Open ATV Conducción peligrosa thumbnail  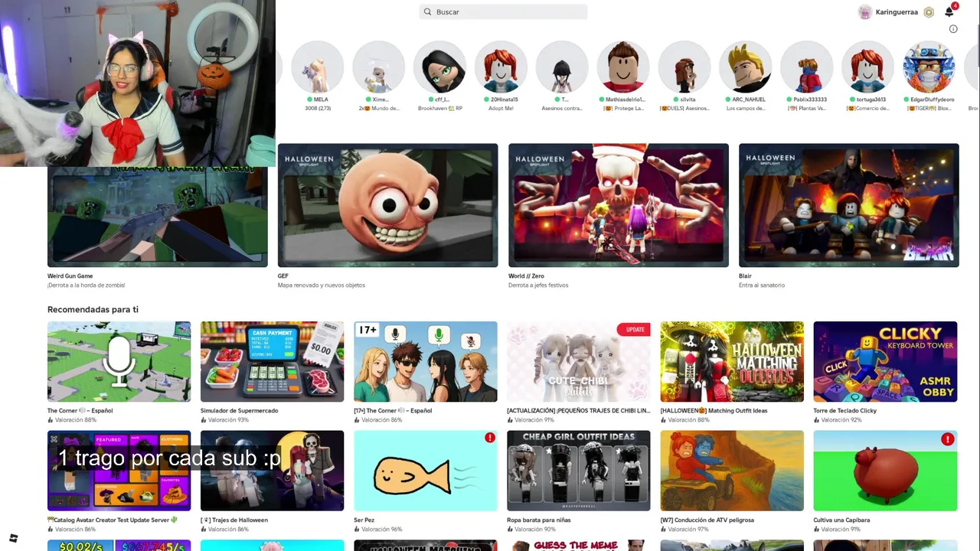coord(732,471)
